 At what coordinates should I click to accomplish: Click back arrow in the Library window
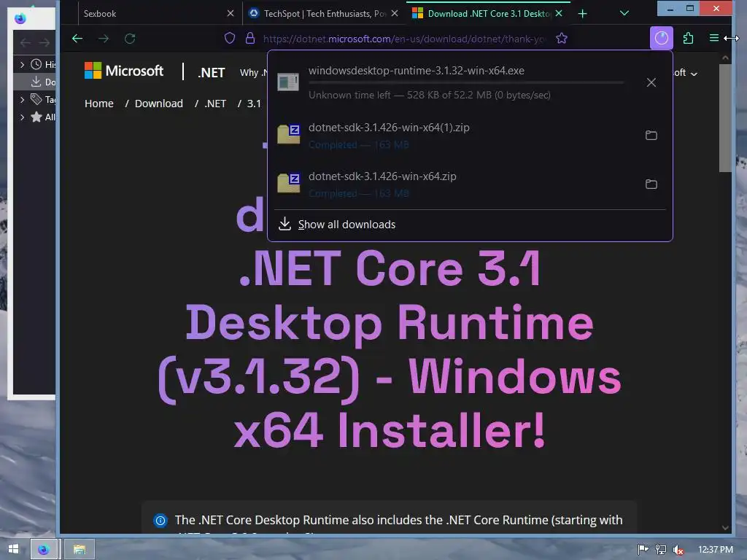click(x=26, y=43)
